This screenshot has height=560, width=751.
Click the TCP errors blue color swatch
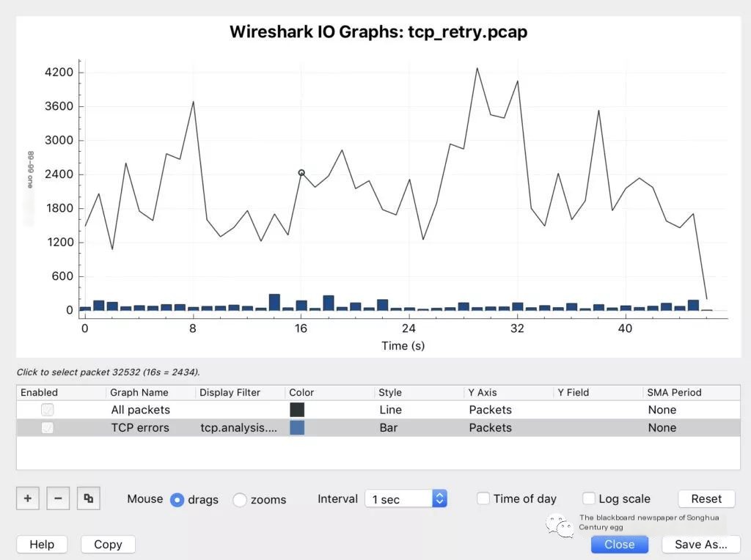[297, 427]
